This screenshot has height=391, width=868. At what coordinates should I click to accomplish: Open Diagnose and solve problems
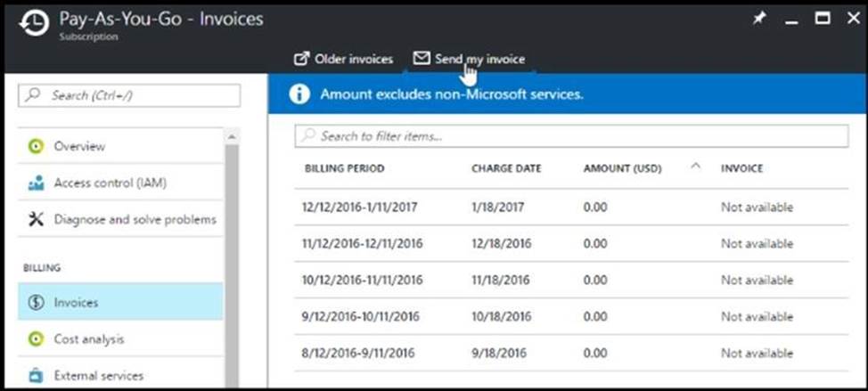[x=135, y=219]
